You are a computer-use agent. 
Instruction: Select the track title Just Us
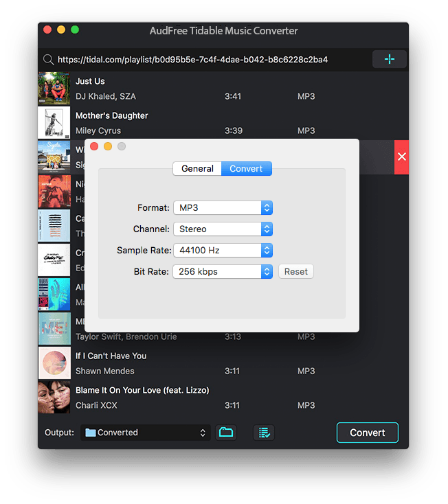point(90,81)
